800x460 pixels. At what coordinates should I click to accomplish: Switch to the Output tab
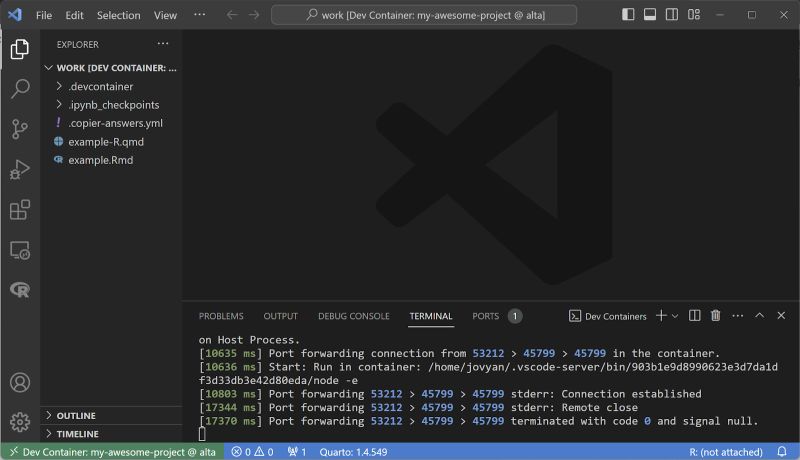(281, 316)
